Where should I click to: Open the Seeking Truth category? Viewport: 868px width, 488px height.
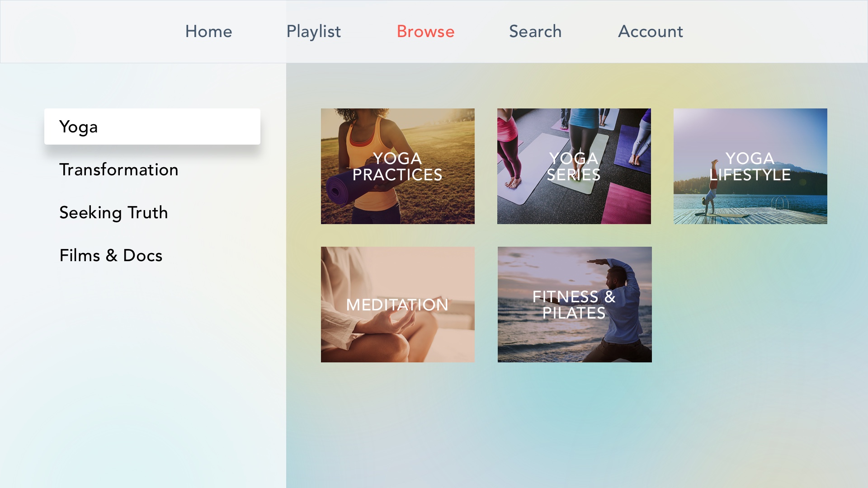[113, 212]
